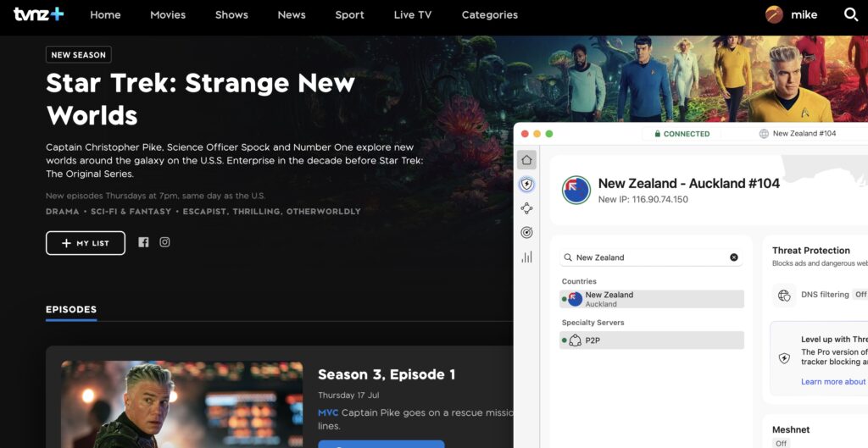Click the New Zealand flag connection icon
The height and width of the screenshot is (448, 868).
pyautogui.click(x=576, y=191)
